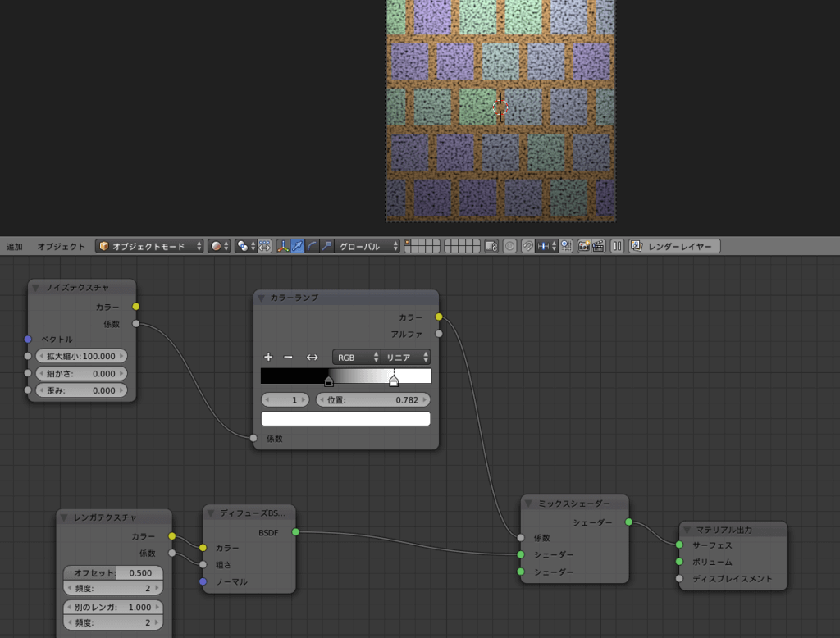Click カラーランプ 係数 input socket
The height and width of the screenshot is (638, 840).
click(x=253, y=438)
